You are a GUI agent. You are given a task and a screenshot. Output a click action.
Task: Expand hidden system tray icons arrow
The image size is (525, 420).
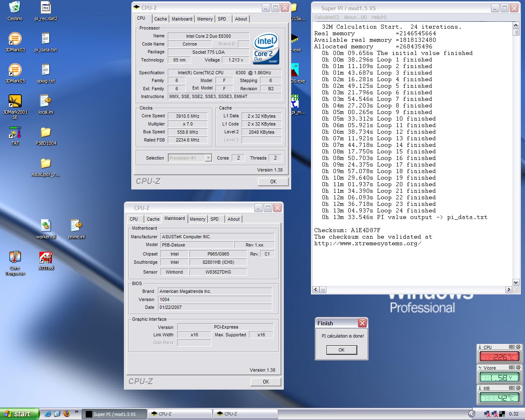click(472, 414)
